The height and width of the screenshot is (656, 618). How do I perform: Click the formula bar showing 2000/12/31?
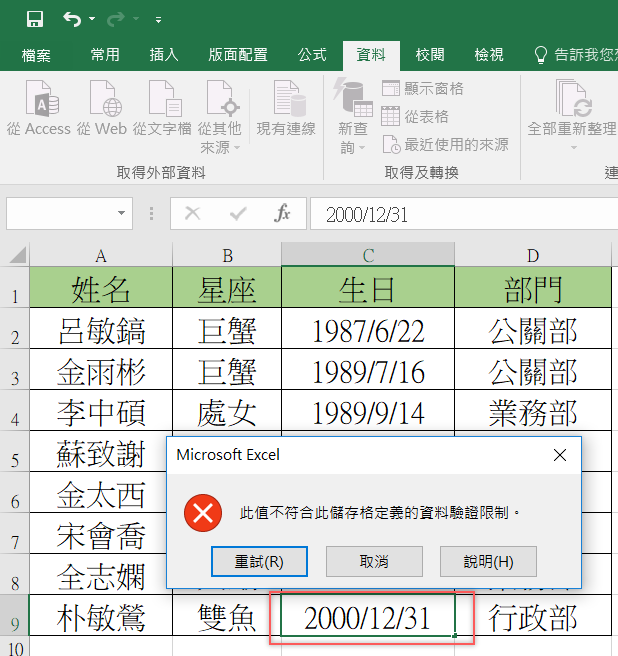pos(464,214)
